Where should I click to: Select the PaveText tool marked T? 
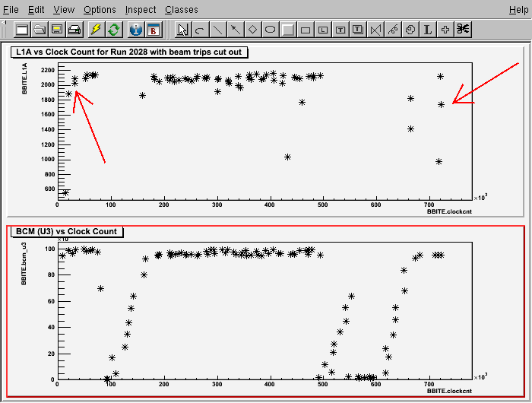[340, 30]
